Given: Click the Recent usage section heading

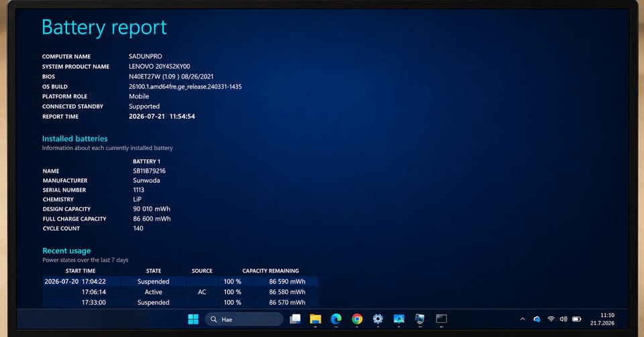Looking at the screenshot, I should (66, 251).
